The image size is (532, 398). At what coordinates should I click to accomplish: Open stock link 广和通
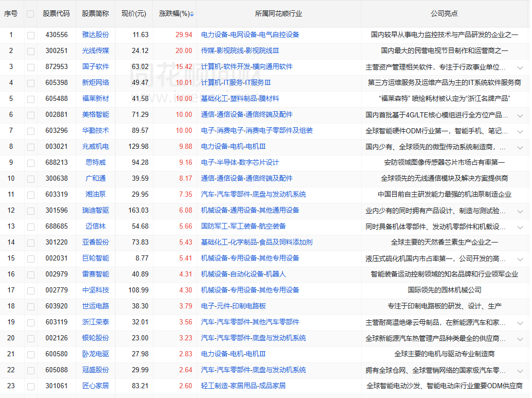tap(96, 178)
